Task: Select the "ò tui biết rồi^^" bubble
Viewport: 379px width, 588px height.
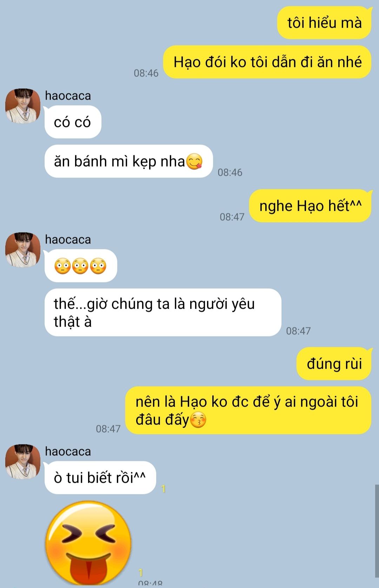Action: click(100, 477)
